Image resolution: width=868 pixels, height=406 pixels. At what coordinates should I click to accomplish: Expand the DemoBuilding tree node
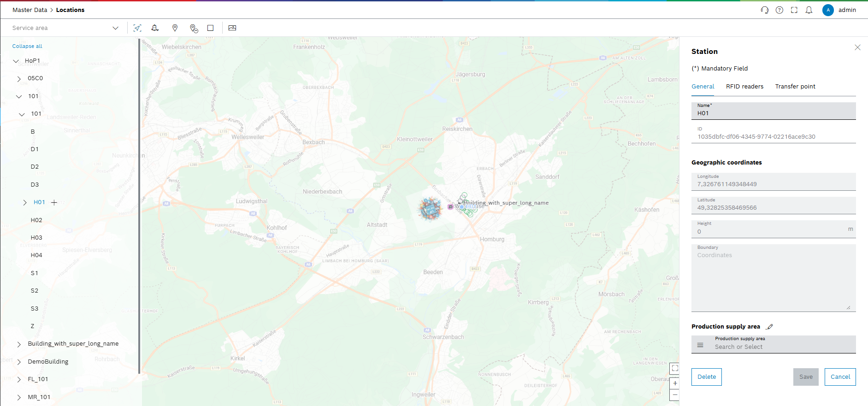(19, 362)
